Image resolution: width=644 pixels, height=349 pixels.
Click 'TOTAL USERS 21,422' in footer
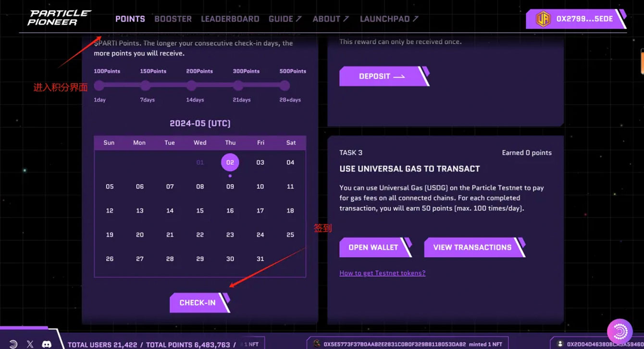pyautogui.click(x=102, y=345)
